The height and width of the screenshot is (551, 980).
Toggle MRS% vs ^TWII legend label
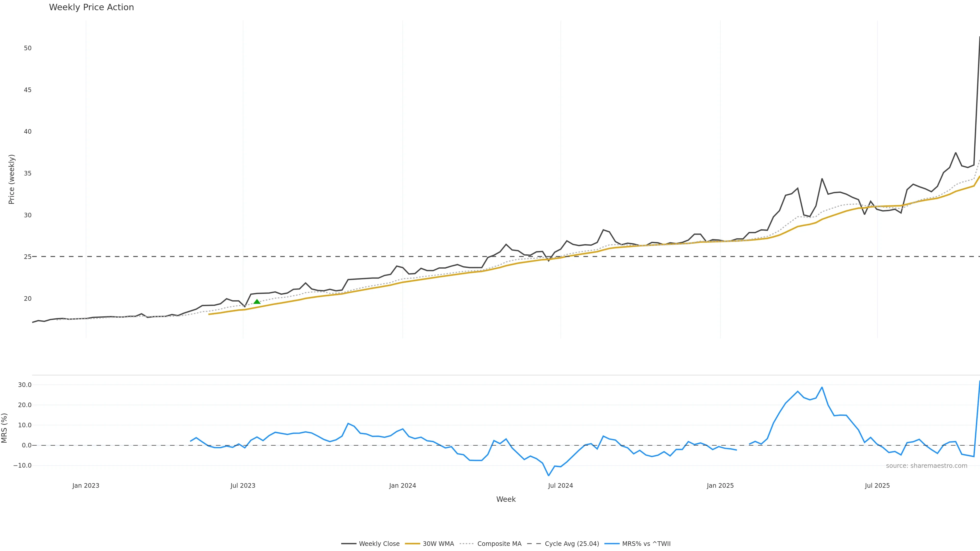[646, 544]
